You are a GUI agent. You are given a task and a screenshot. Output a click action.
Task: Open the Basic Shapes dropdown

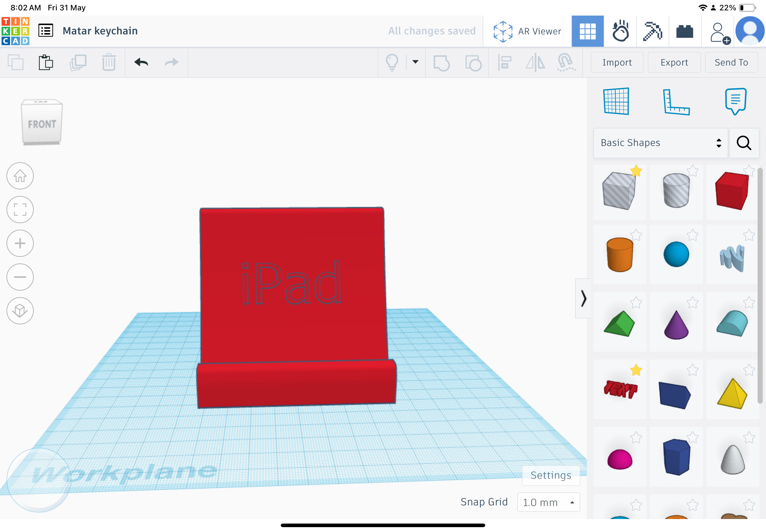[660, 143]
